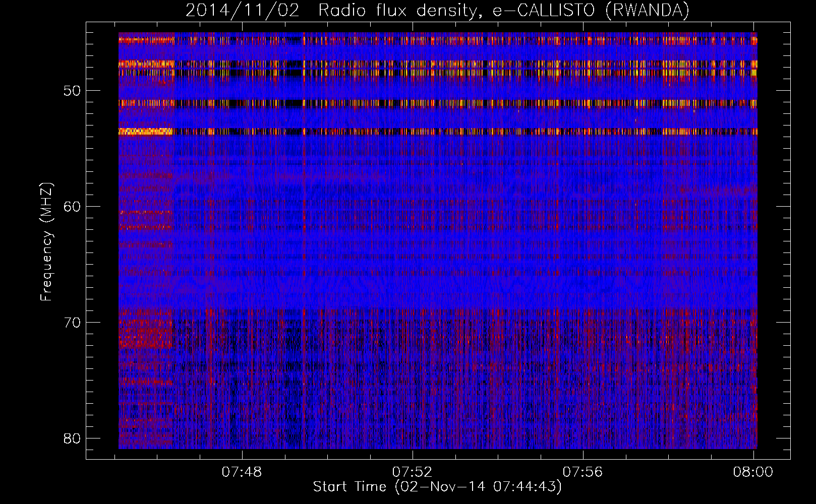The image size is (816, 504).
Task: Click the 07:52 time axis label
Action: 413,472
